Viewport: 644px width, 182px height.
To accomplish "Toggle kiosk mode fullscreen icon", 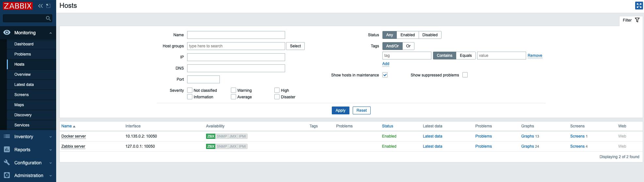I will click(639, 6).
